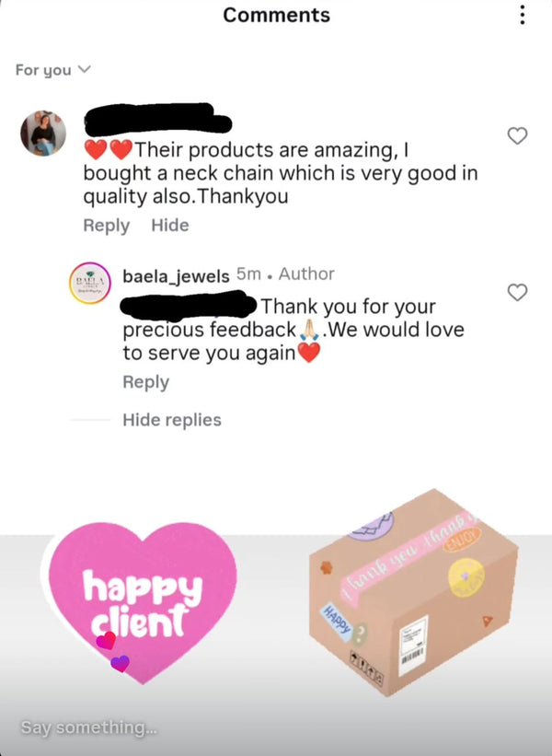Click the chevron next to For you
Image resolution: width=552 pixels, height=756 pixels.
click(85, 69)
